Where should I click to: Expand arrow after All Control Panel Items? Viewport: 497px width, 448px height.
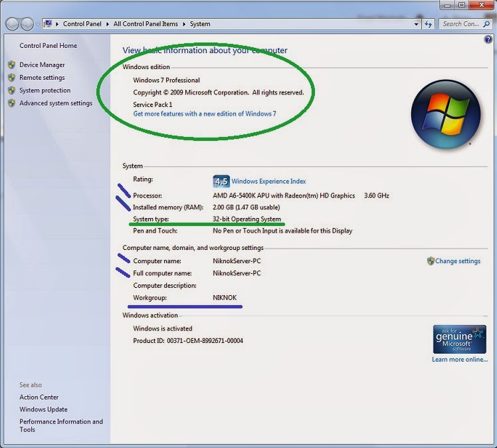point(184,24)
